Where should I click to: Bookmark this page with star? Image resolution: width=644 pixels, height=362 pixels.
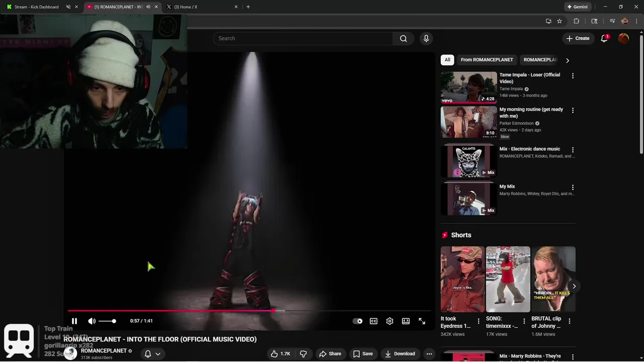point(559,21)
